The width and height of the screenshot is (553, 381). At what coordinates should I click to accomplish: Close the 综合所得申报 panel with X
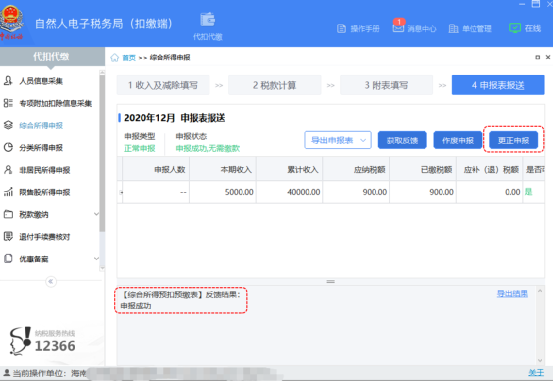click(548, 57)
